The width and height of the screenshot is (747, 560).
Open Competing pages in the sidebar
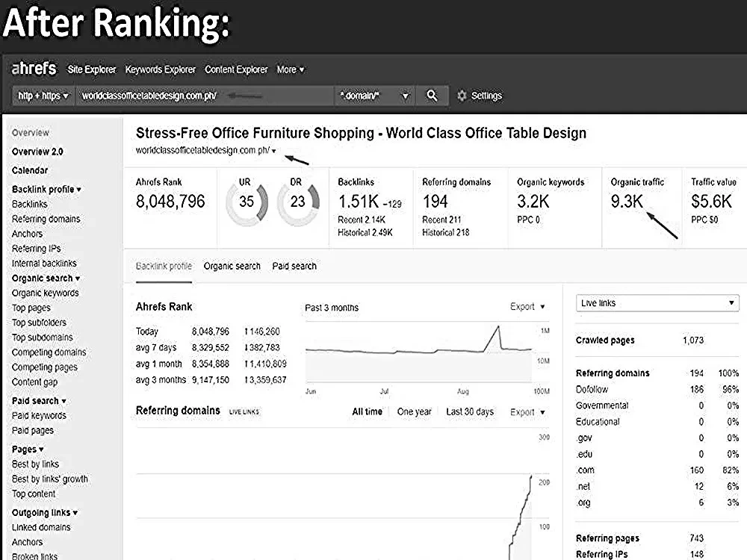click(44, 367)
